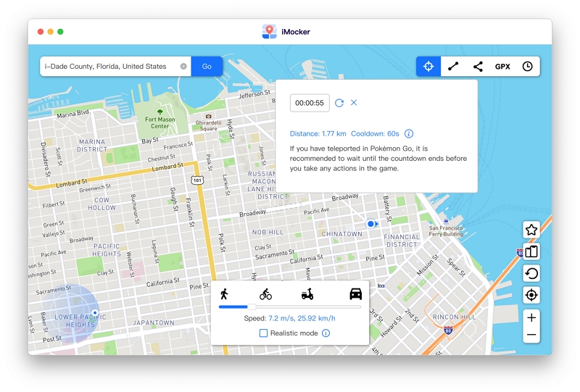Click the Ghirardelli Square map label
The height and width of the screenshot is (392, 580).
209,126
